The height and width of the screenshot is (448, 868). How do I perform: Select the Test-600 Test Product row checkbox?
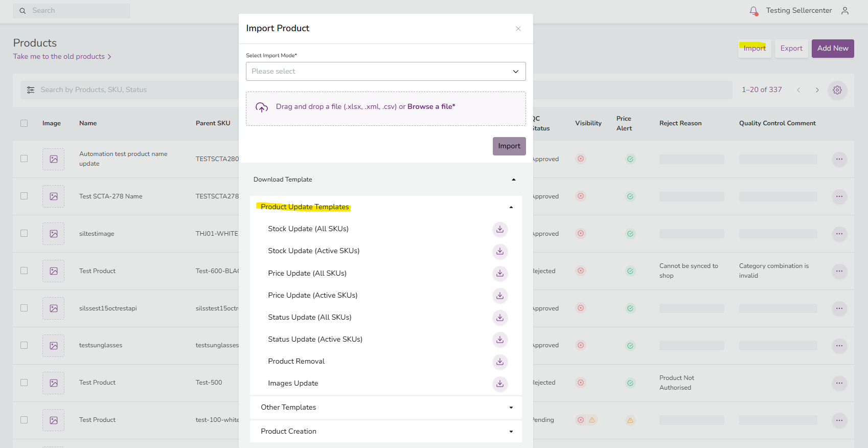coord(24,271)
